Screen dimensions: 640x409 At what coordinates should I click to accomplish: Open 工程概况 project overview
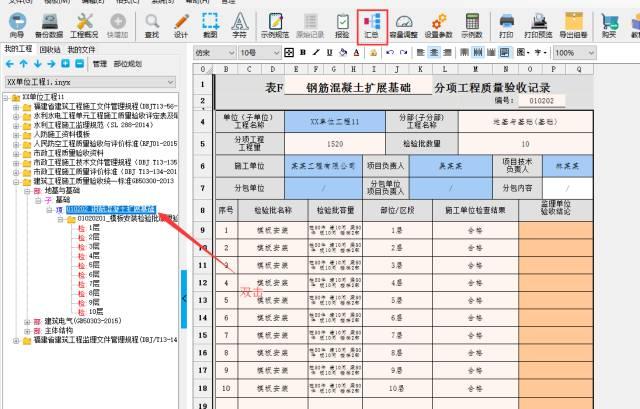pyautogui.click(x=84, y=25)
